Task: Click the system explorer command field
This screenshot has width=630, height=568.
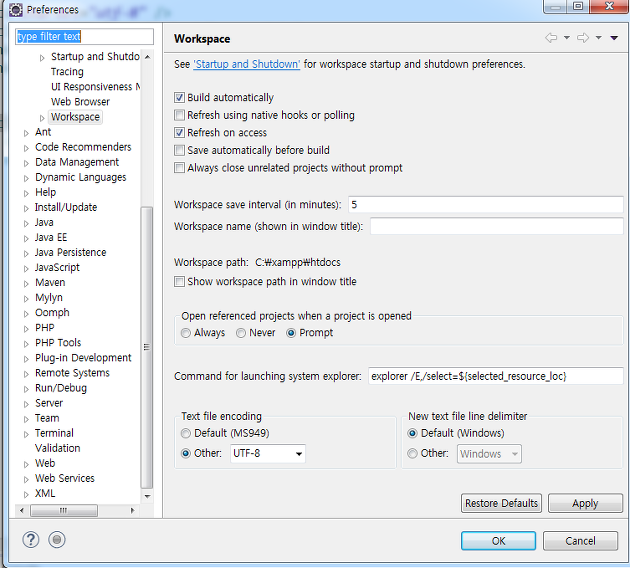Action: click(x=495, y=376)
